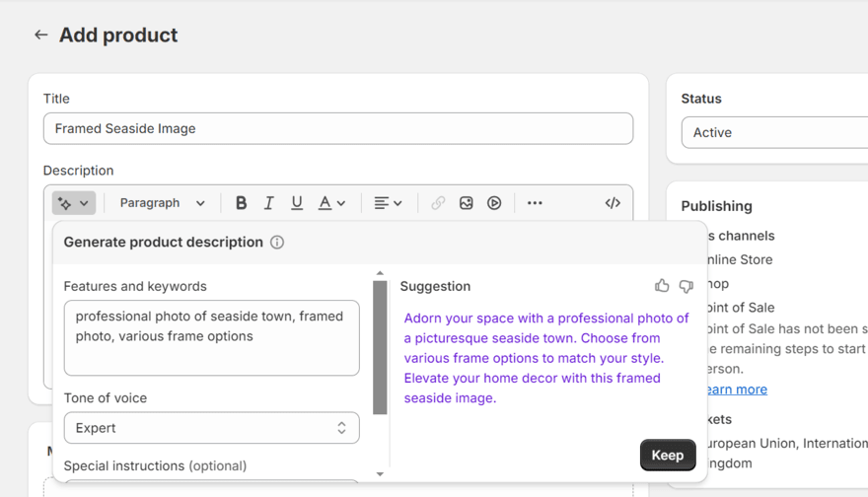Click the back arrow beside Add product

(x=40, y=35)
